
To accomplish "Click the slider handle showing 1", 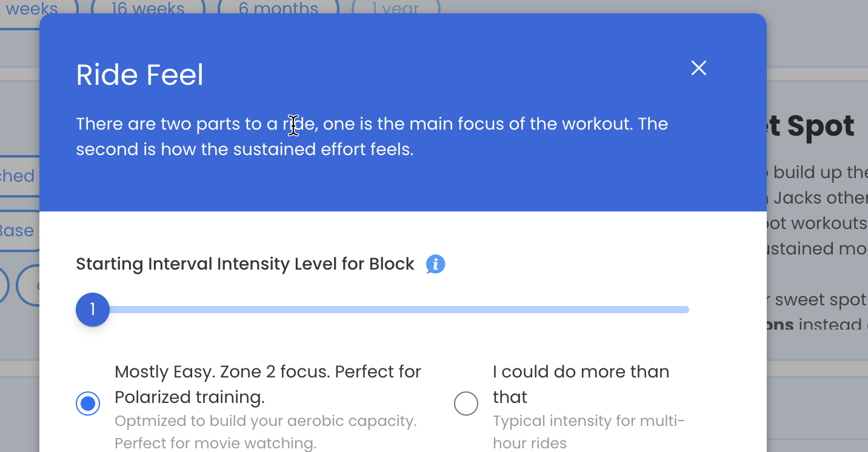I will (x=93, y=310).
